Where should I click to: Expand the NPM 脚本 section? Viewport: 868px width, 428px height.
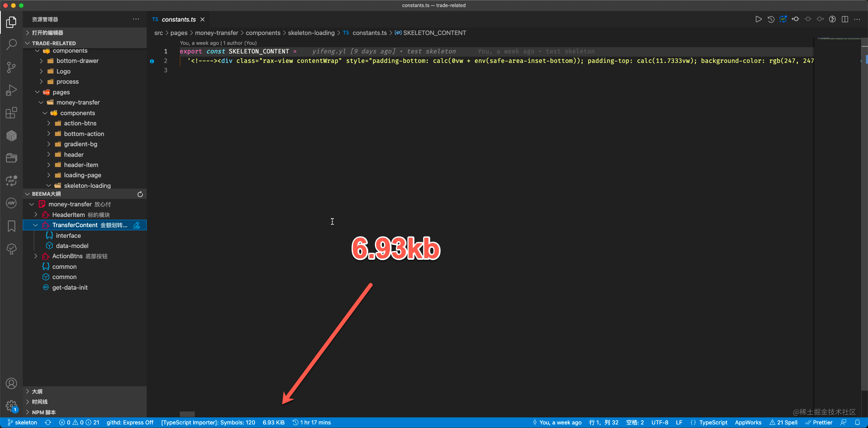(85, 412)
